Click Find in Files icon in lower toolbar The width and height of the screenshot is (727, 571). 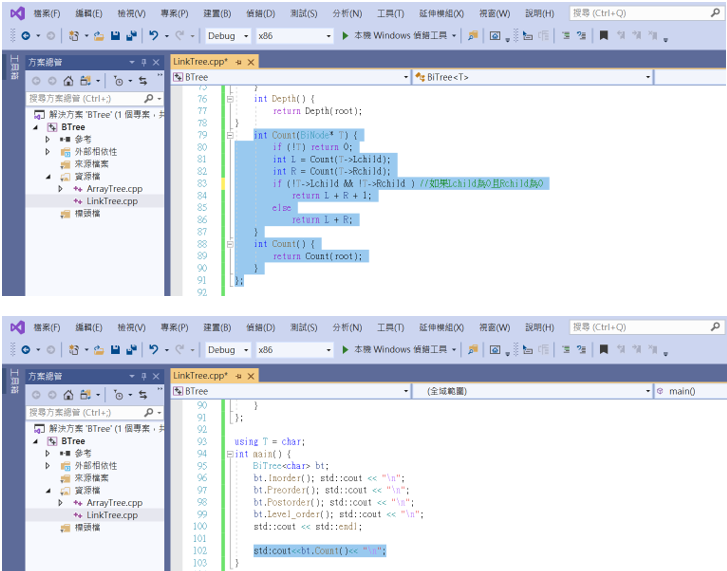(x=473, y=350)
